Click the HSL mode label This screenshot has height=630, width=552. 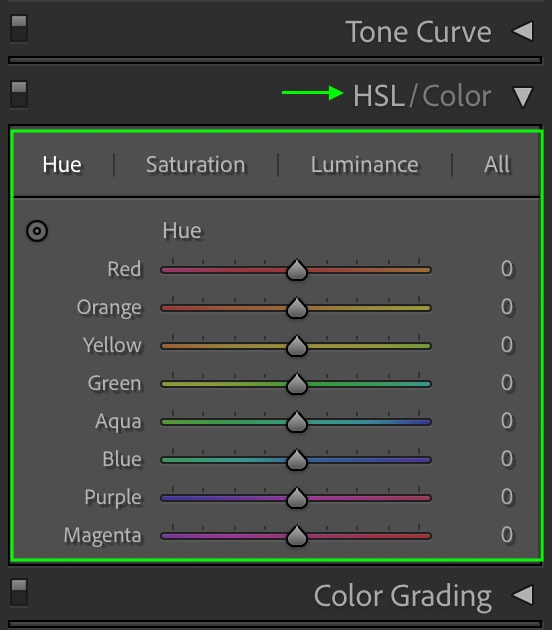coord(378,96)
